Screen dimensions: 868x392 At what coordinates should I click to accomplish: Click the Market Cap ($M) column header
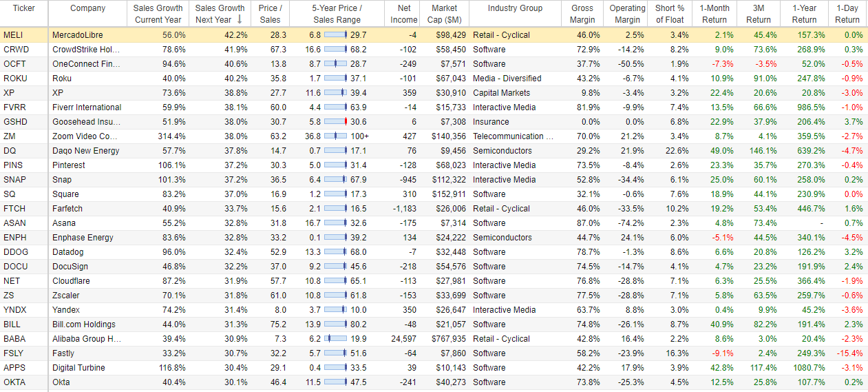445,14
